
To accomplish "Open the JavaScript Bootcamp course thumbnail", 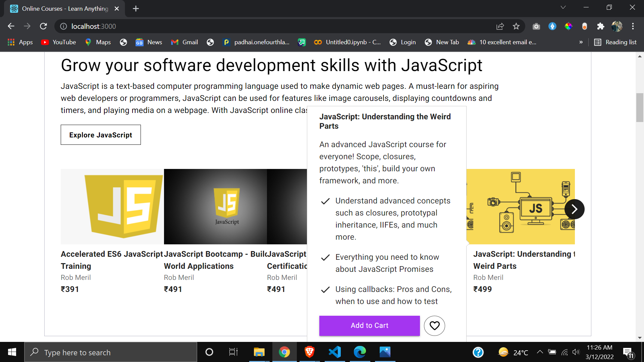I will [215, 206].
